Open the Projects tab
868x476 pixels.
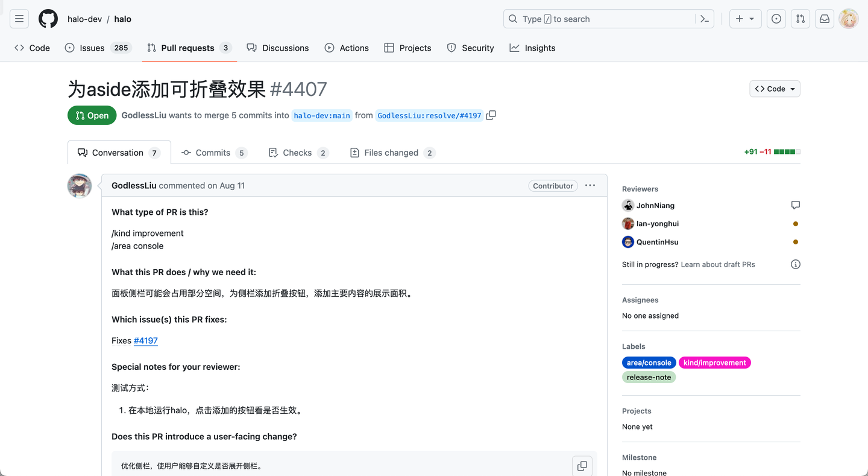(407, 48)
